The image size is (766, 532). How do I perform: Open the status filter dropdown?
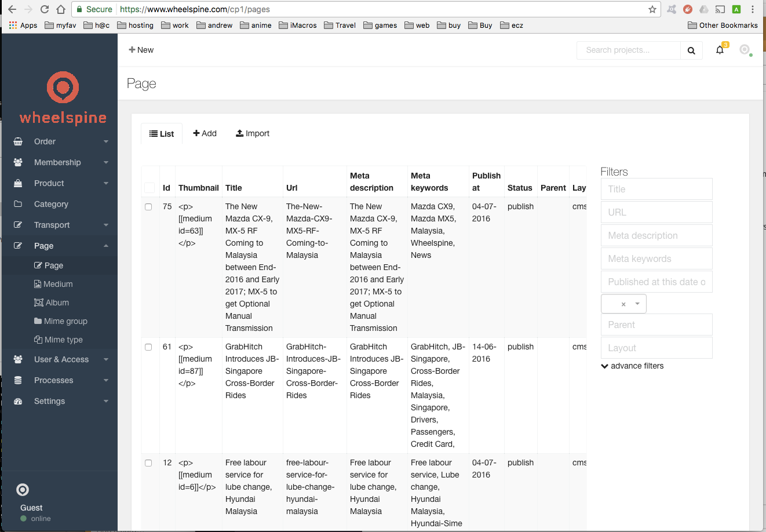pos(623,304)
